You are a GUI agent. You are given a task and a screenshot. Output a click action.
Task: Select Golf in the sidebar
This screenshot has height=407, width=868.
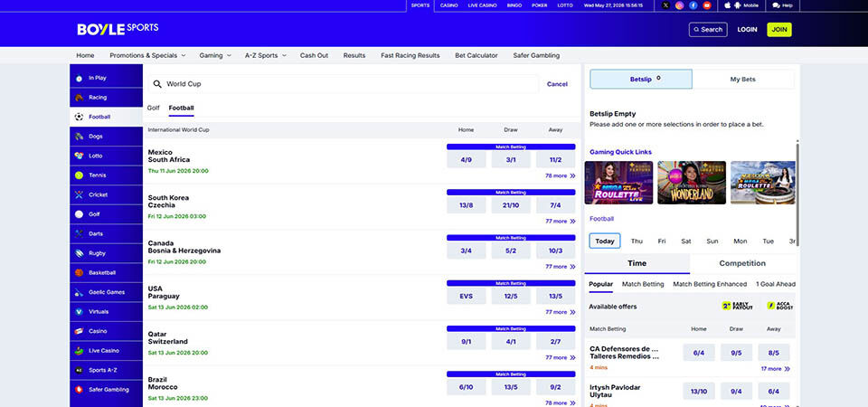pyautogui.click(x=107, y=214)
